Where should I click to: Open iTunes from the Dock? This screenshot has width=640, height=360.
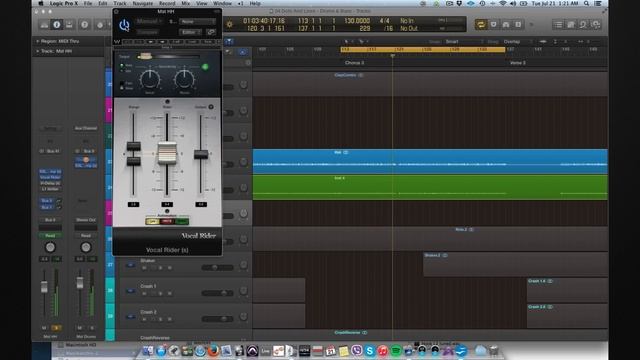click(x=383, y=351)
